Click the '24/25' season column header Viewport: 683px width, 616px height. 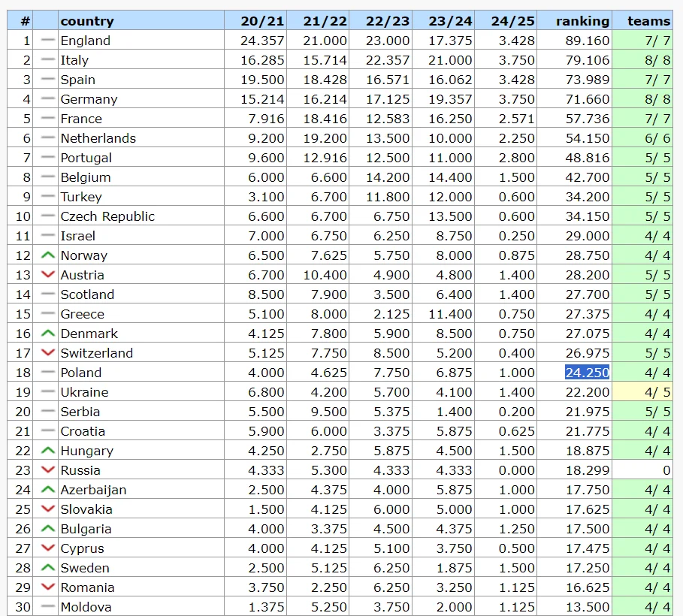pos(512,21)
